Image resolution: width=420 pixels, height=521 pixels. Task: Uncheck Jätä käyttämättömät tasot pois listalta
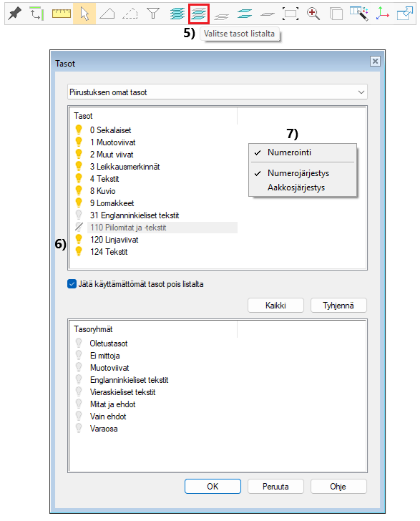tap(72, 284)
